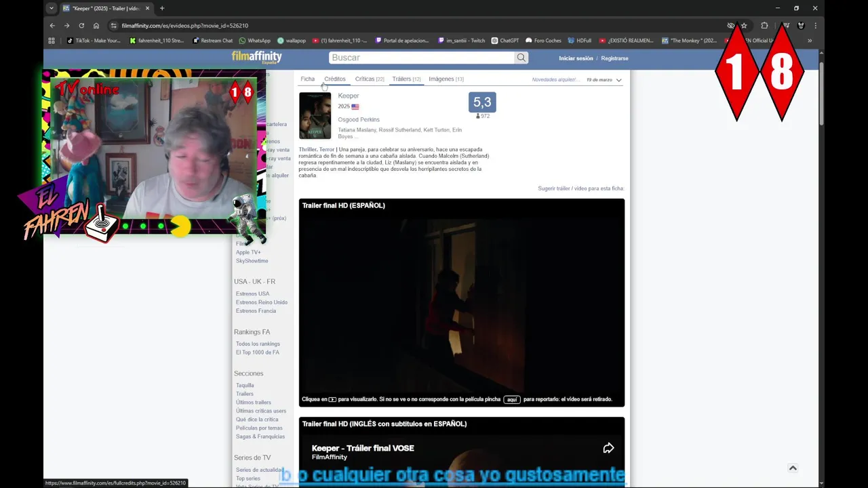Open the tab search dropdown arrow
868x488 pixels.
coord(51,8)
